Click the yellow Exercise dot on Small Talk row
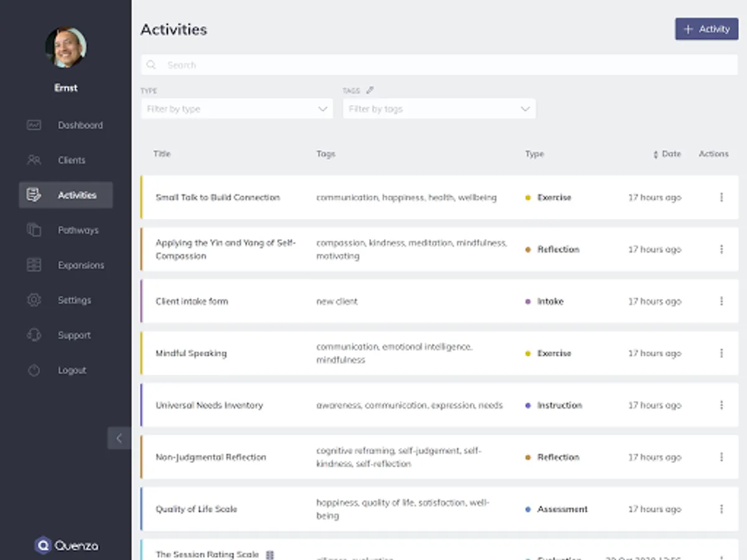This screenshot has height=560, width=747. pyautogui.click(x=528, y=197)
